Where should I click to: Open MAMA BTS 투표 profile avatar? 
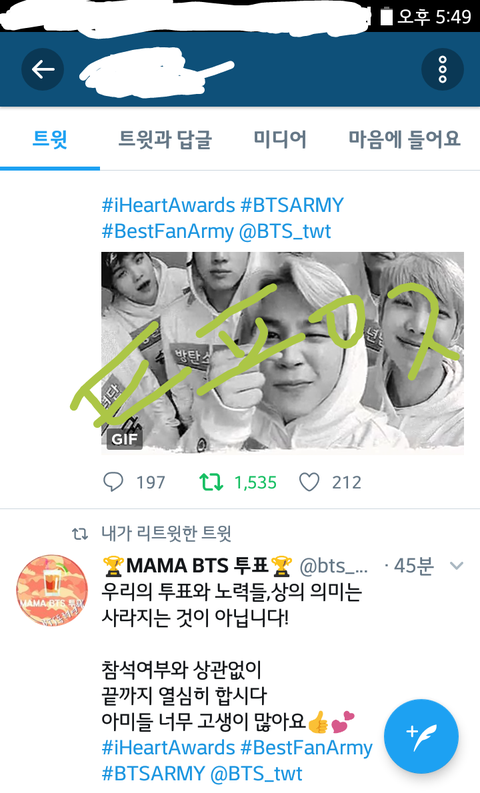[x=52, y=590]
